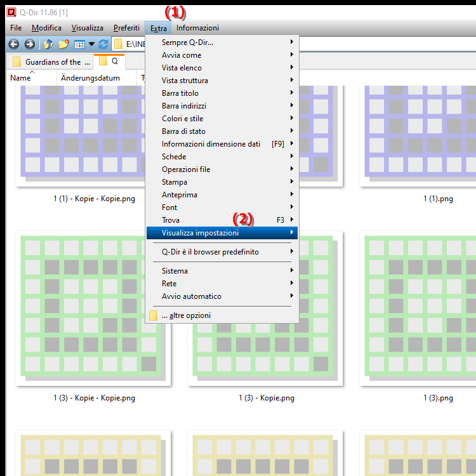The width and height of the screenshot is (476, 476).
Task: Expand Sempre Q-Dir... submenu
Action: [x=222, y=43]
